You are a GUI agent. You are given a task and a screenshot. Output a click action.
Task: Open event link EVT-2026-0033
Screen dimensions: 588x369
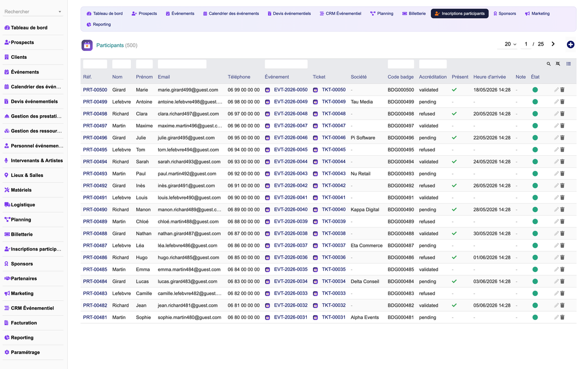291,294
